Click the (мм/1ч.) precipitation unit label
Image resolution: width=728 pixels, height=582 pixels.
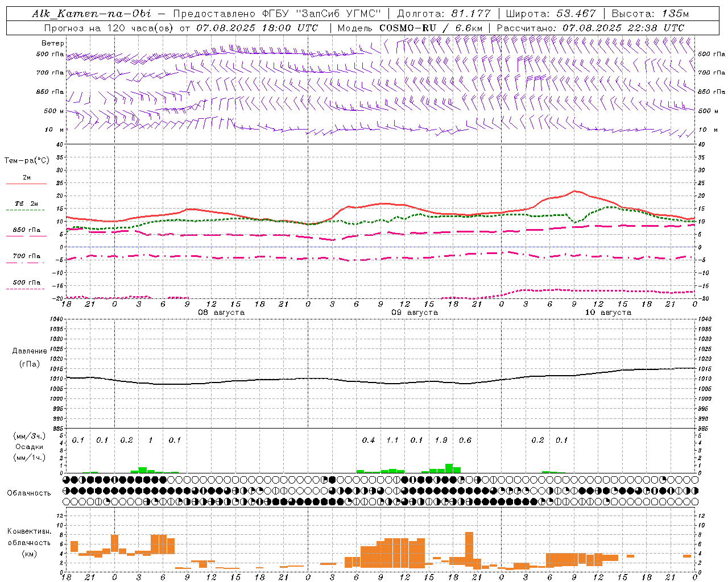(30, 458)
